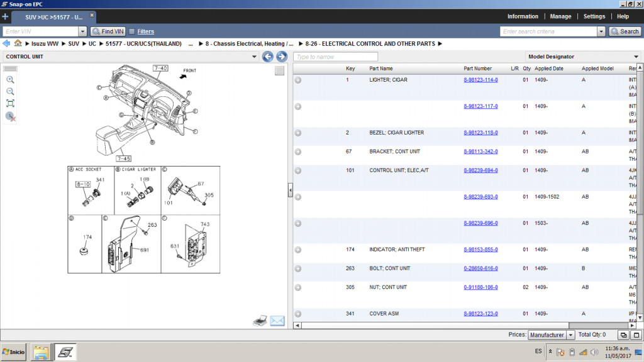Open the Filters link
This screenshot has height=362, width=644.
[145, 31]
